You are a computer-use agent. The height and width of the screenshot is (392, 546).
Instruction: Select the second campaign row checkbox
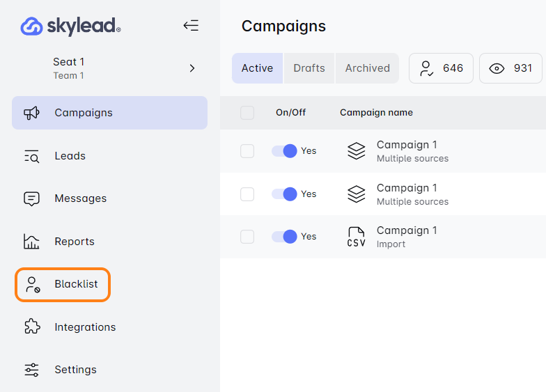(247, 194)
